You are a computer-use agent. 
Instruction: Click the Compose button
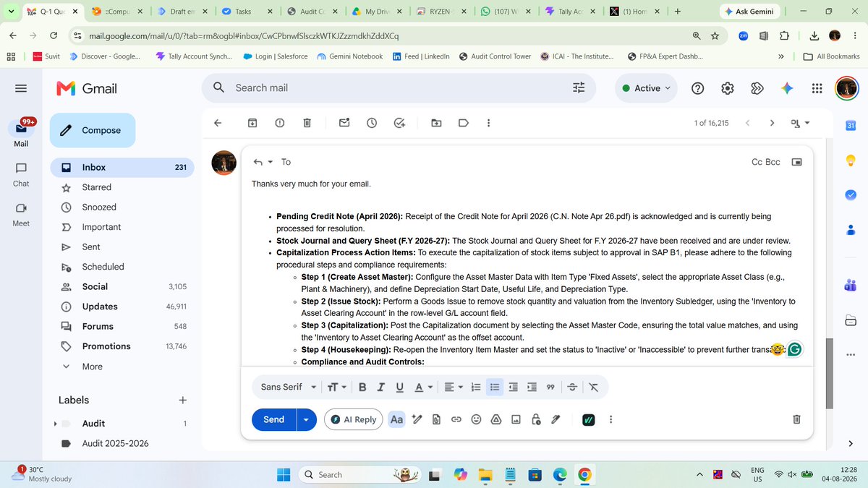coord(93,130)
